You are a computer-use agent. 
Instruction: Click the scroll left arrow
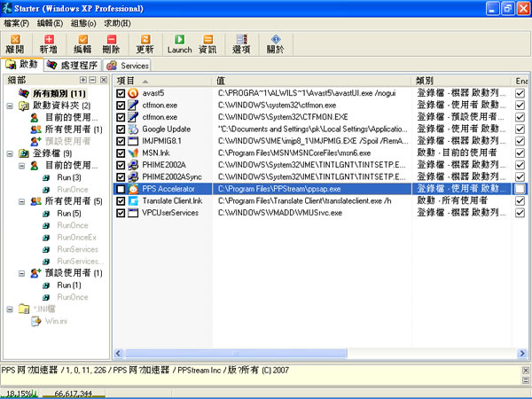[x=118, y=354]
